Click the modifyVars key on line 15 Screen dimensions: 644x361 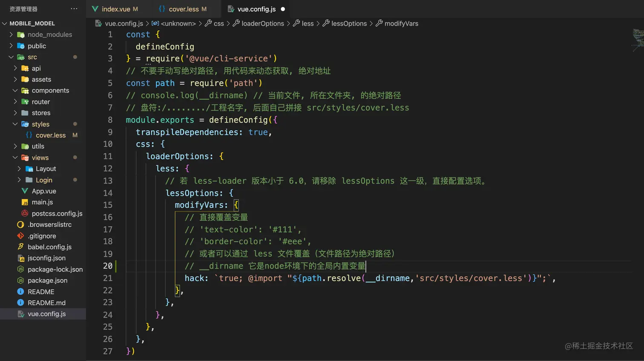click(x=199, y=205)
